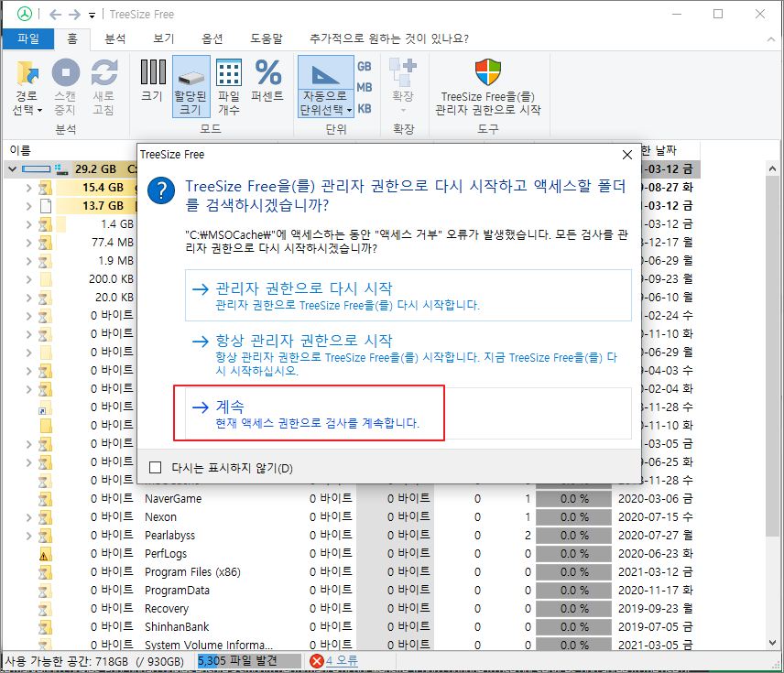
Task: Click the 13.7 GB file icon
Action: [46, 206]
